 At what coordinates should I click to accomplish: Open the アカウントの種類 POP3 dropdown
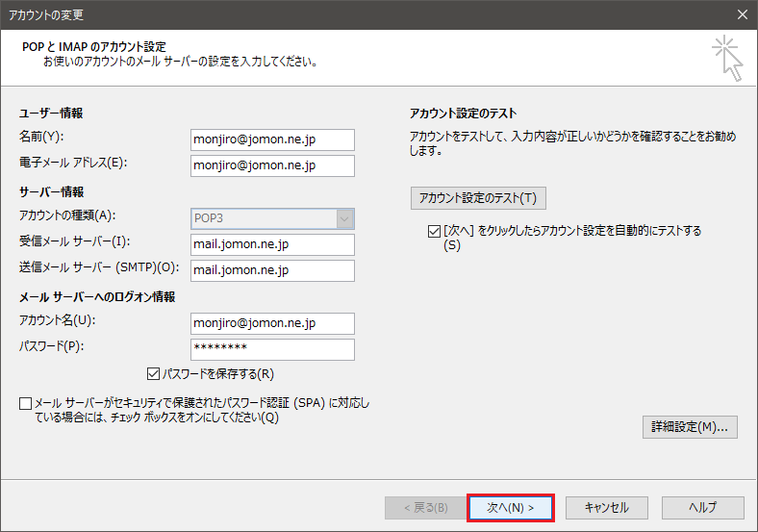tap(272, 218)
